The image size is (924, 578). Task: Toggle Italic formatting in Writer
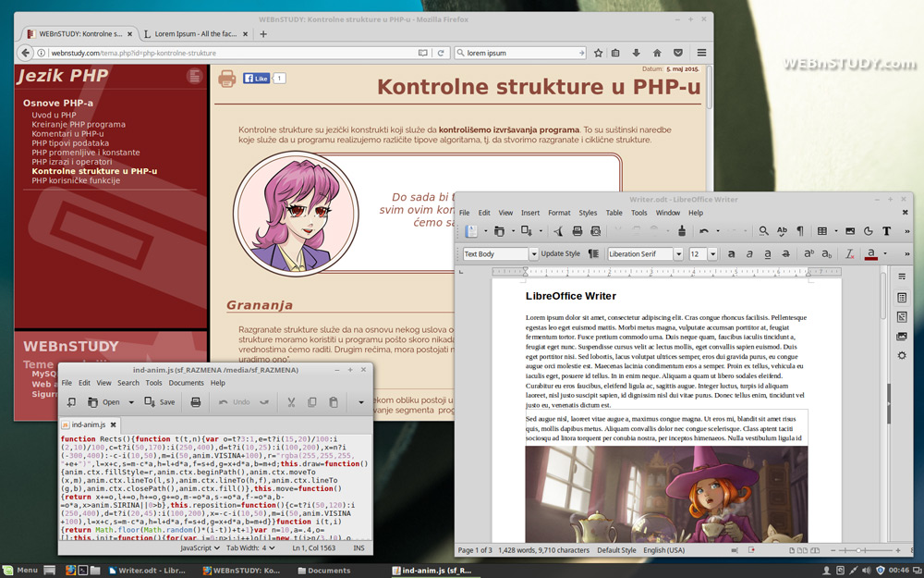click(749, 254)
